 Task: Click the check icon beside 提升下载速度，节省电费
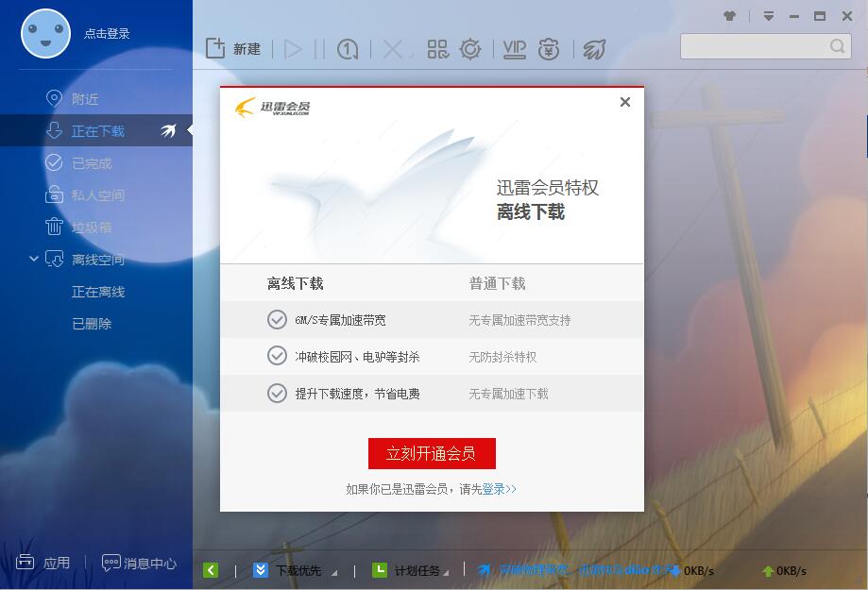click(x=277, y=393)
